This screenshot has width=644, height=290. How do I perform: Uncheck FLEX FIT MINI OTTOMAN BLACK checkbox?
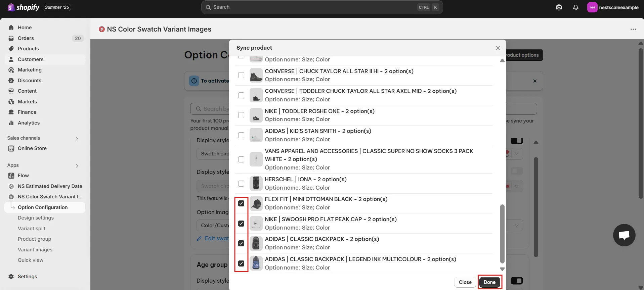pos(241,203)
